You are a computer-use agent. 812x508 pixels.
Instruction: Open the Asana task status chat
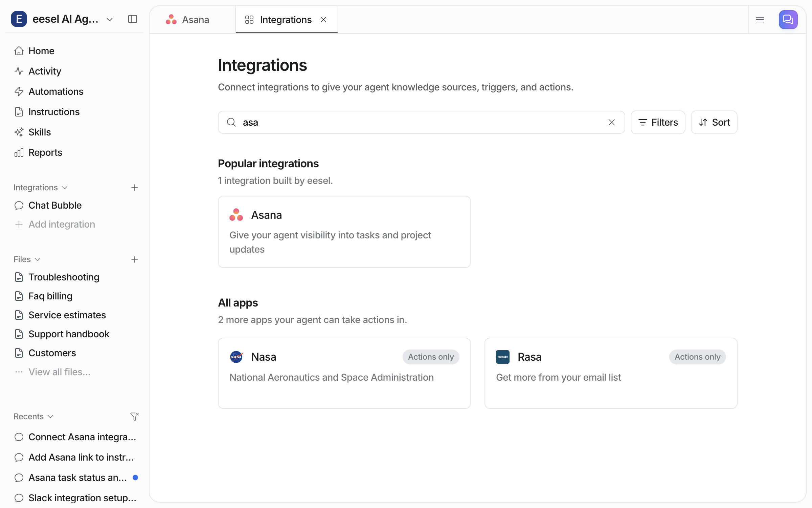(x=74, y=478)
